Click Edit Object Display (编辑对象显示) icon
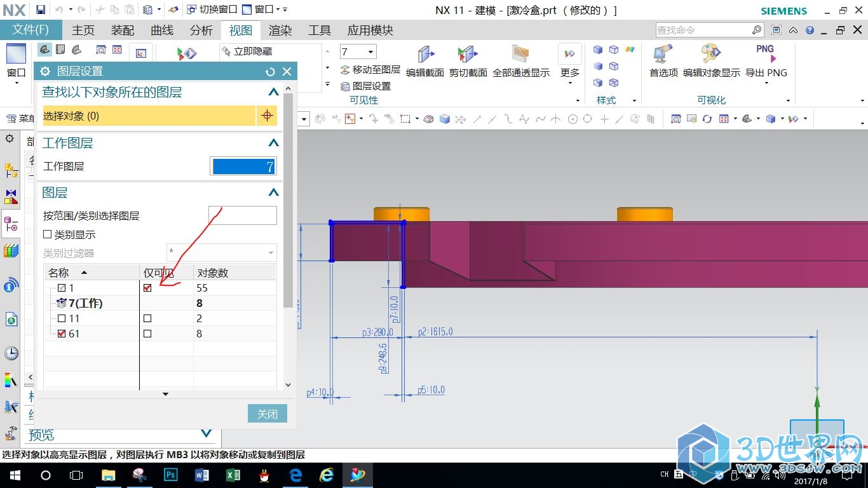 711,55
